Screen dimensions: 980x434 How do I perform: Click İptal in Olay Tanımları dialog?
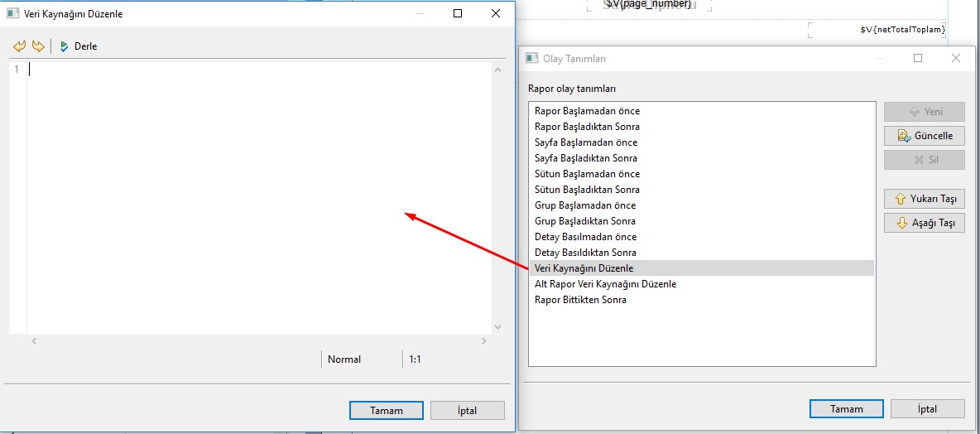[927, 408]
